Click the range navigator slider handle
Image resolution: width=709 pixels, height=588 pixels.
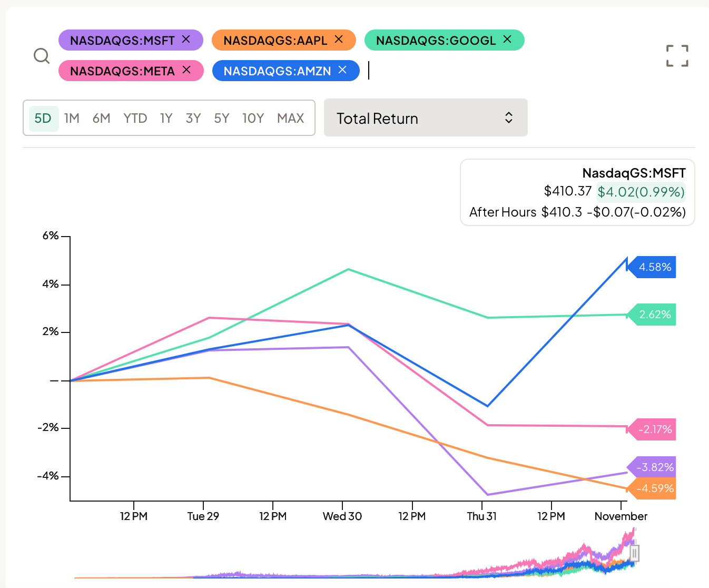click(x=635, y=554)
